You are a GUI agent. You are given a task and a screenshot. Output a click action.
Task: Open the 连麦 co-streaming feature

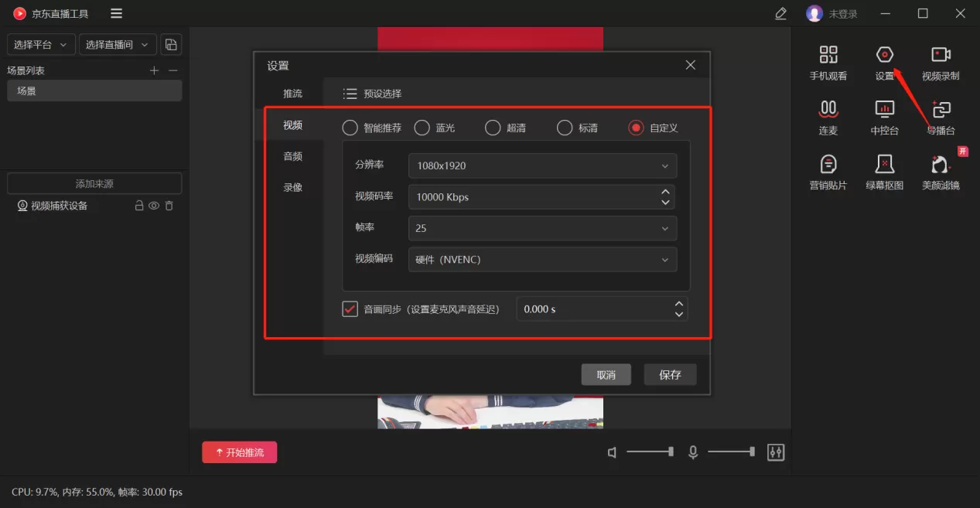click(x=828, y=116)
